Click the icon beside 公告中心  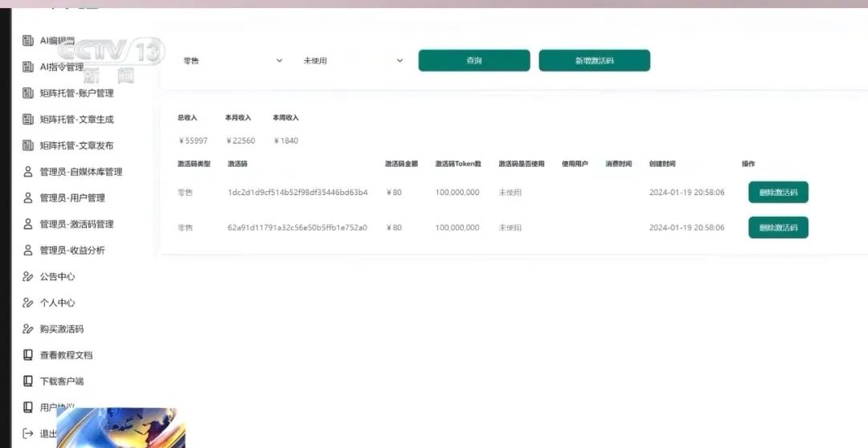28,277
